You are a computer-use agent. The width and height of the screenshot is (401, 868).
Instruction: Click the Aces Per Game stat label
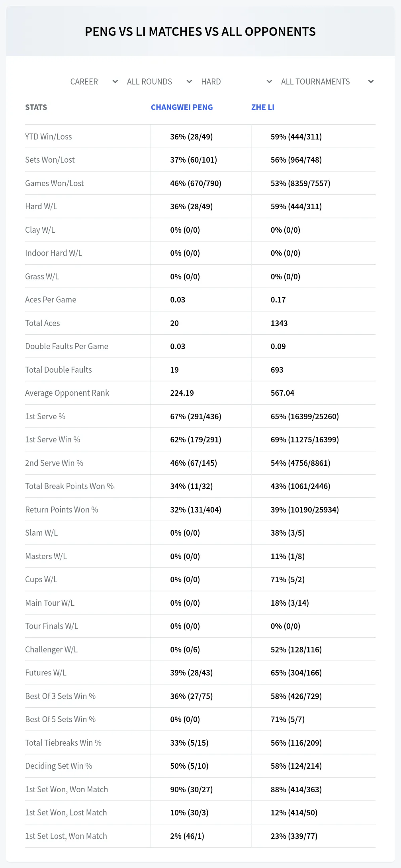tap(51, 300)
